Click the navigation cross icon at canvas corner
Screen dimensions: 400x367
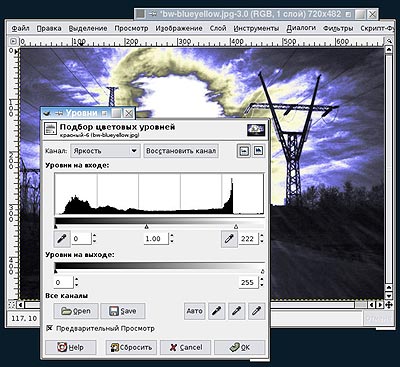389,305
